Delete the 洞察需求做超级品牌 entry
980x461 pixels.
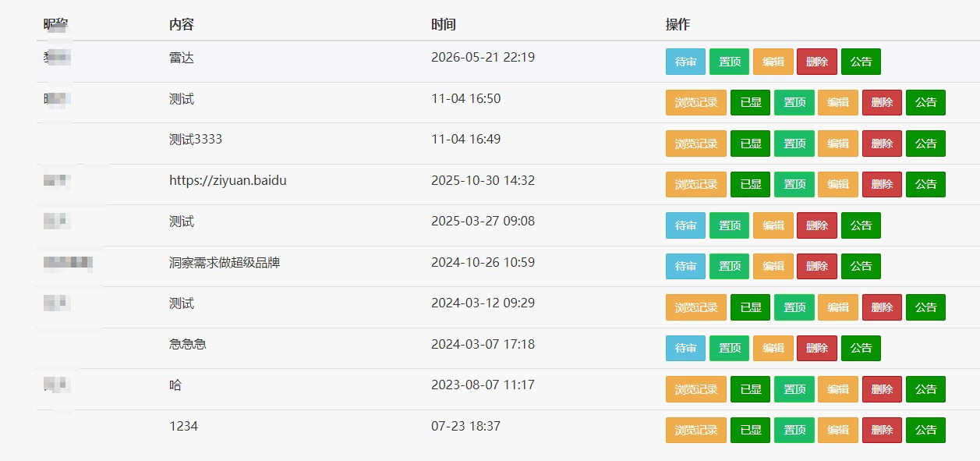pyautogui.click(x=817, y=266)
